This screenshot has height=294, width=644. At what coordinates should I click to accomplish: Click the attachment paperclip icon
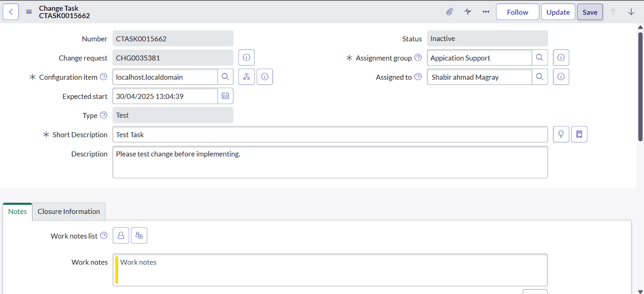449,12
